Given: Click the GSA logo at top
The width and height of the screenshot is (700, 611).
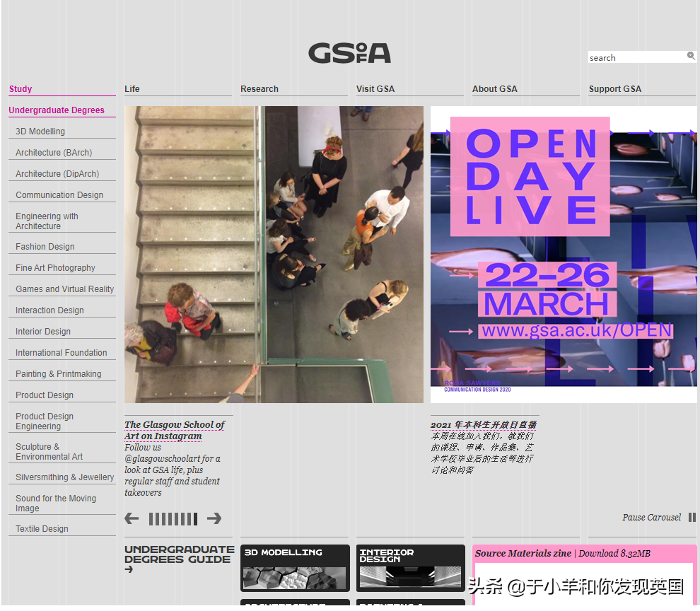Looking at the screenshot, I should pos(349,53).
